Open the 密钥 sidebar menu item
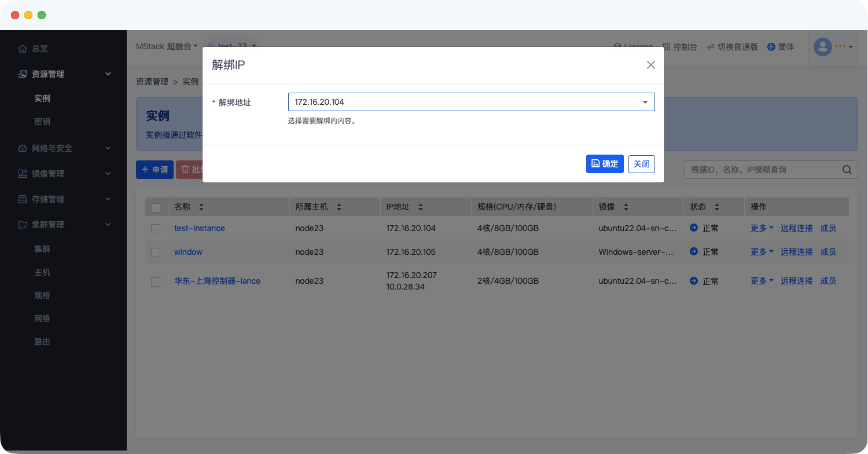The width and height of the screenshot is (868, 454). (42, 122)
